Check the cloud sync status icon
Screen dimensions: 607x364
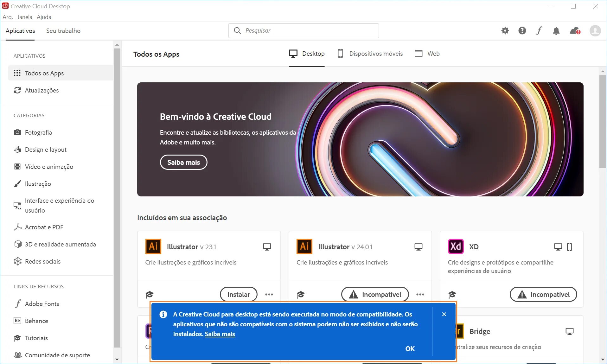tap(575, 31)
